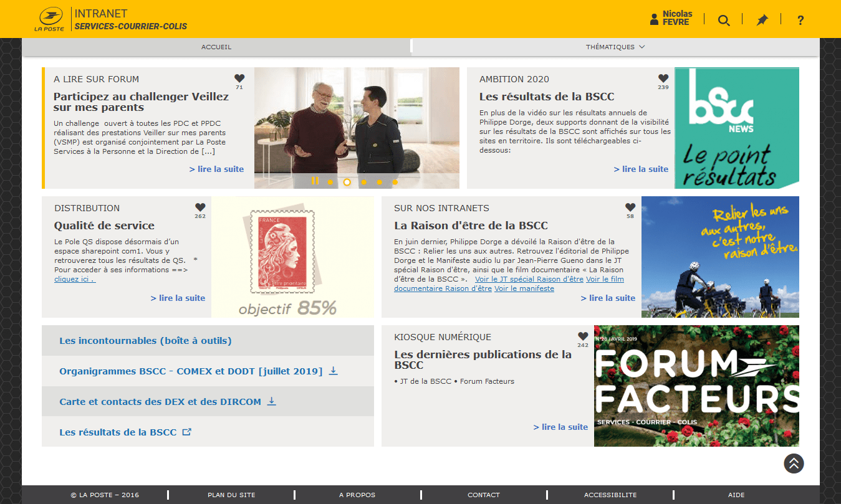This screenshot has height=504, width=841.
Task: Read more on Les résultats de la BSCC
Action: tap(641, 169)
